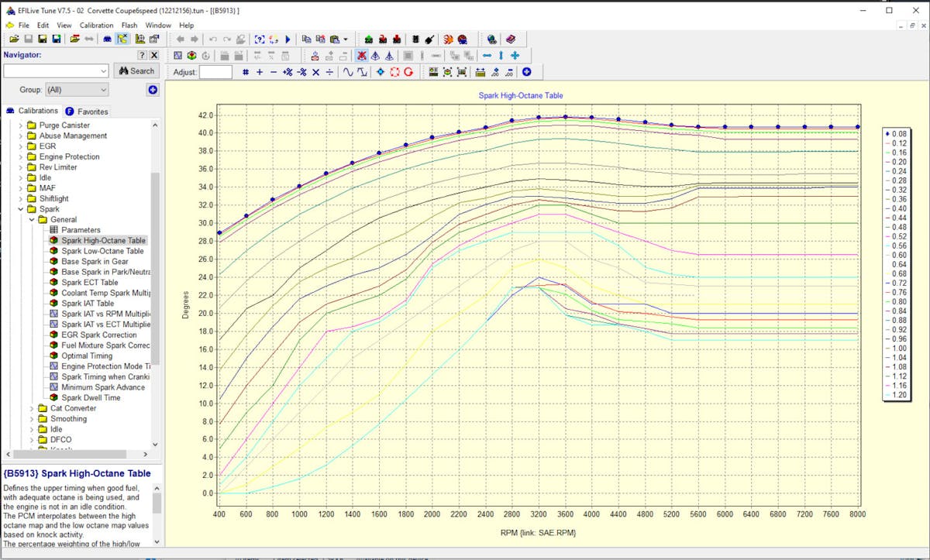Close the Navigator panel with its X
This screenshot has height=560, width=930.
pyautogui.click(x=154, y=55)
